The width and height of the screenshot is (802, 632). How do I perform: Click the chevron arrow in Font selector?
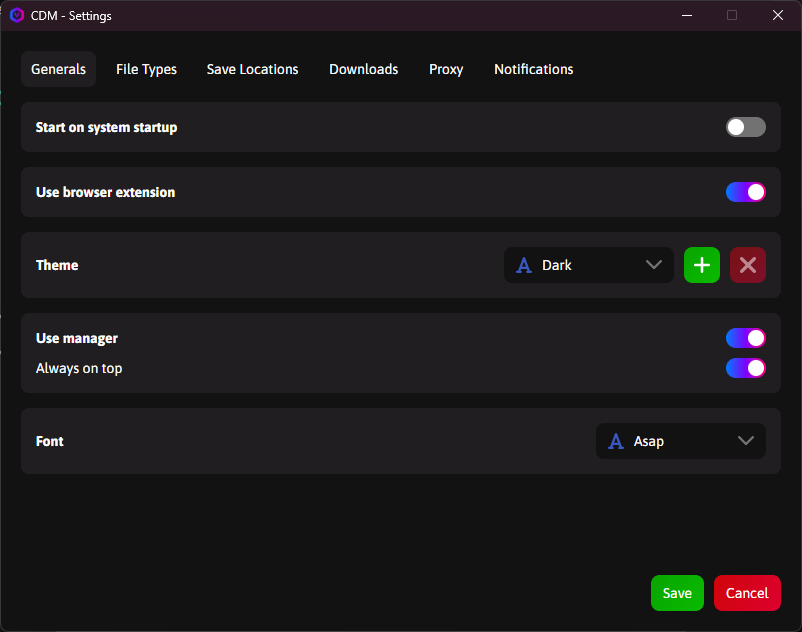(x=745, y=441)
